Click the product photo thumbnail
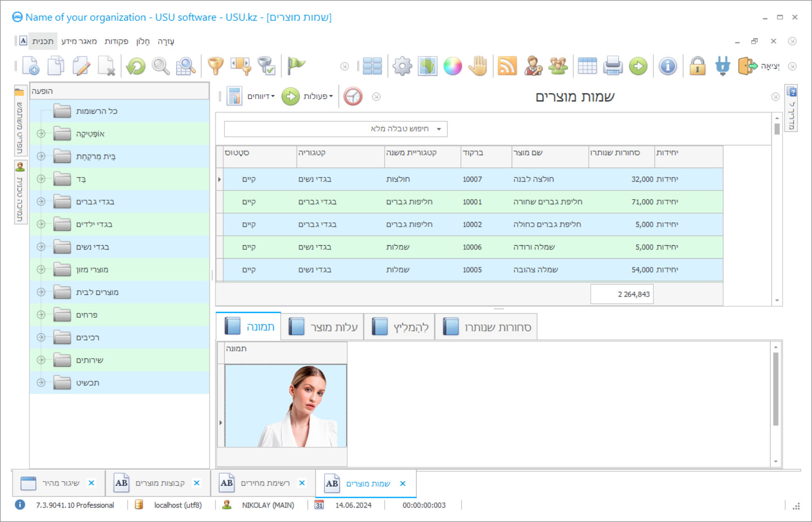The image size is (812, 522). (286, 406)
